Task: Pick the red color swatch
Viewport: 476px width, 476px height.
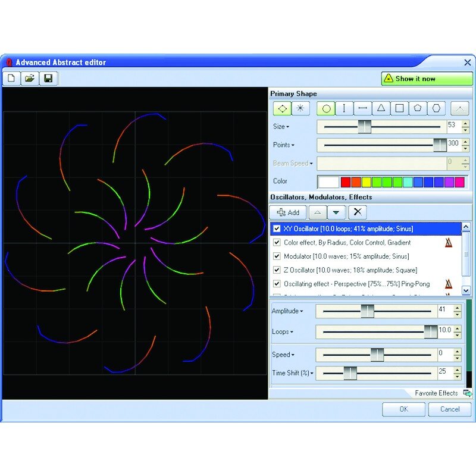Action: [346, 182]
